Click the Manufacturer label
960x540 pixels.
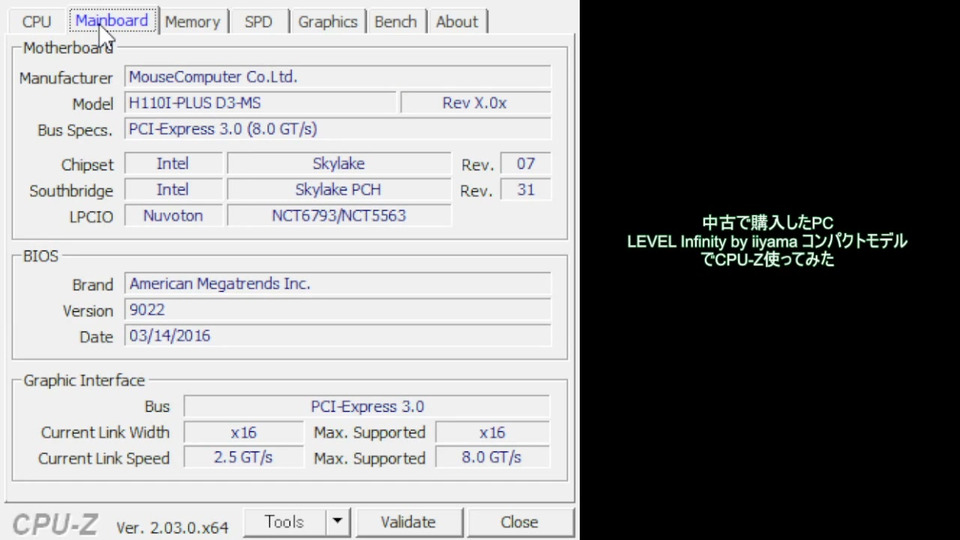[x=66, y=78]
